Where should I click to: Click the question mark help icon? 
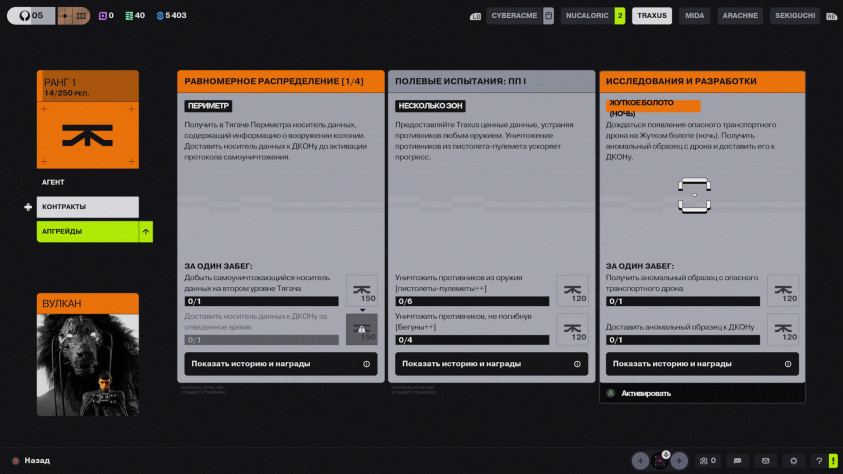pyautogui.click(x=819, y=461)
